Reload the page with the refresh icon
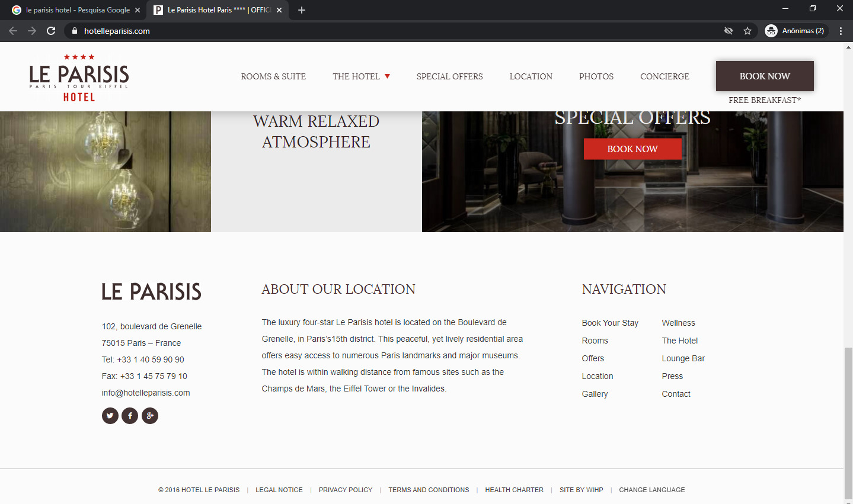Image resolution: width=853 pixels, height=504 pixels. 51,31
